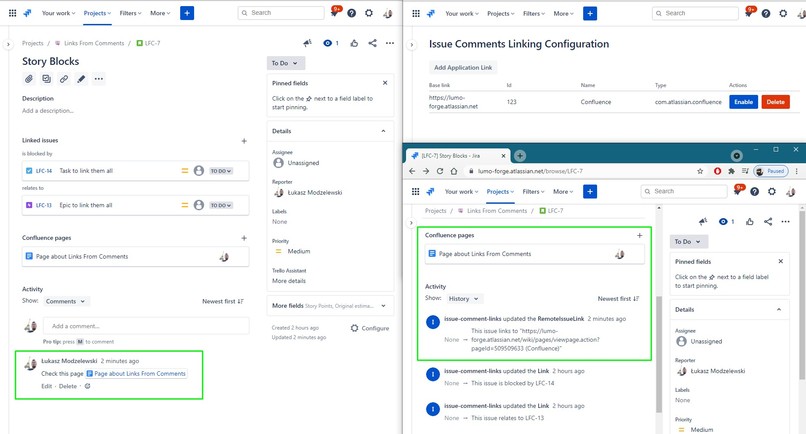This screenshot has height=434, width=806.
Task: Click add child issue icon under Story Blocks
Action: click(x=46, y=79)
